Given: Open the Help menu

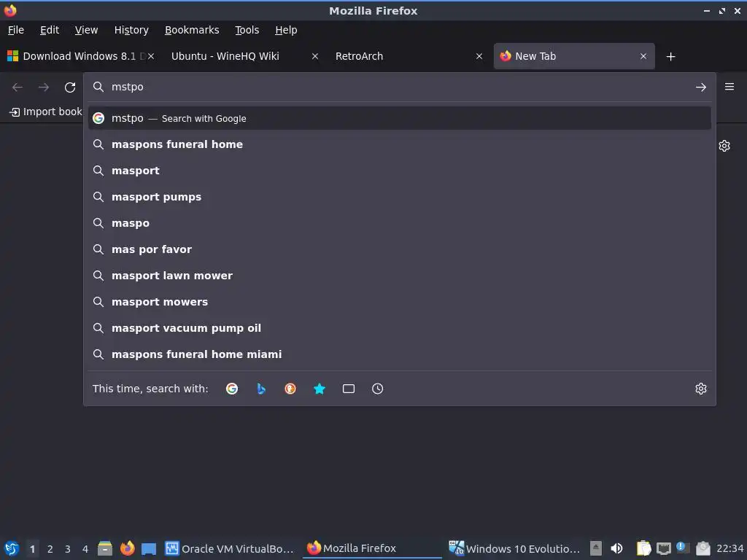Looking at the screenshot, I should click(286, 30).
